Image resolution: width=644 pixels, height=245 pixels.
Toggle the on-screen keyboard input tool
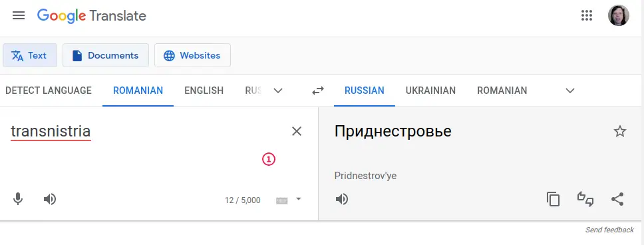tap(282, 200)
